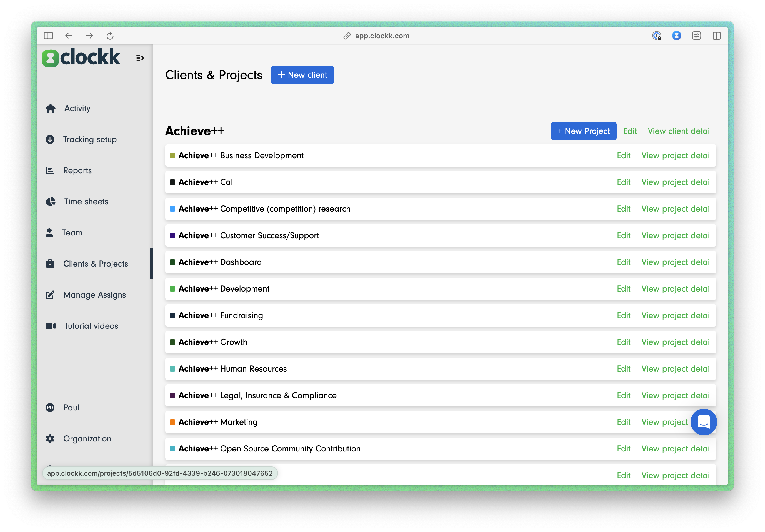Open Activity in the sidebar

[77, 108]
